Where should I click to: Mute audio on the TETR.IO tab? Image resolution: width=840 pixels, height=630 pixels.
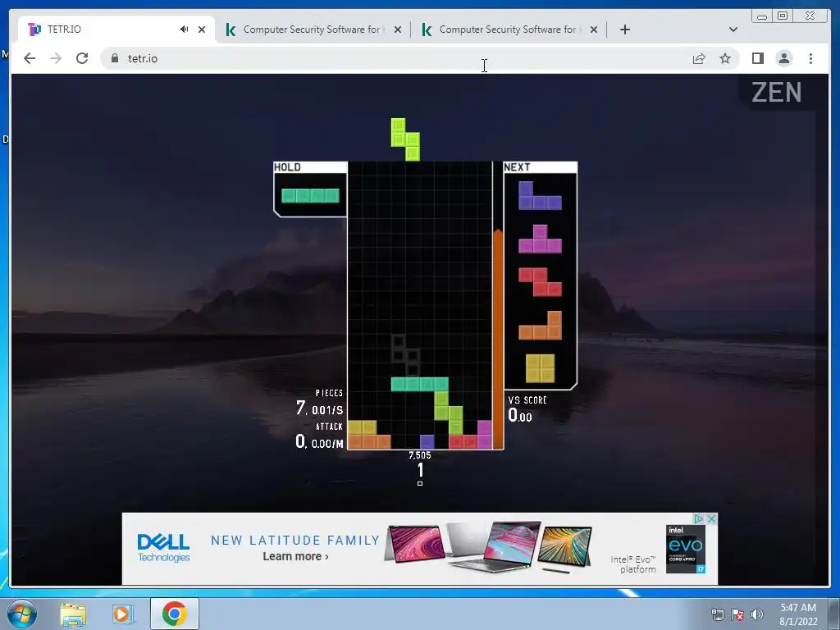185,30
